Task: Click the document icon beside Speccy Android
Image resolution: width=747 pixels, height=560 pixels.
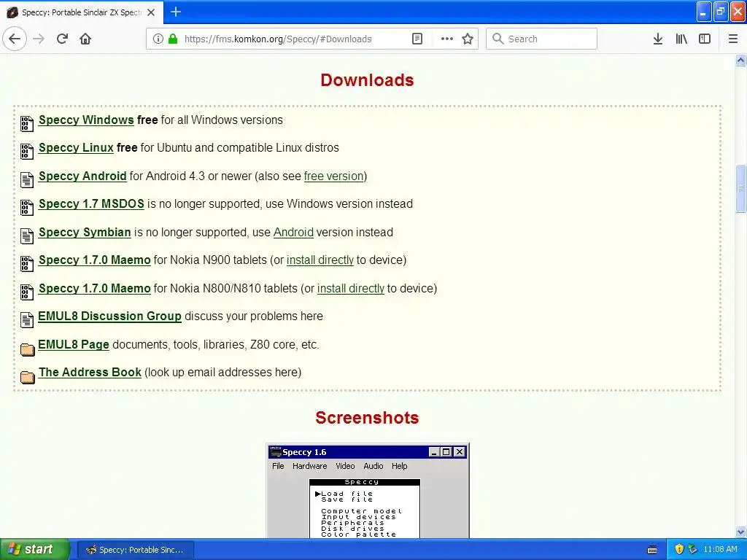Action: click(27, 179)
